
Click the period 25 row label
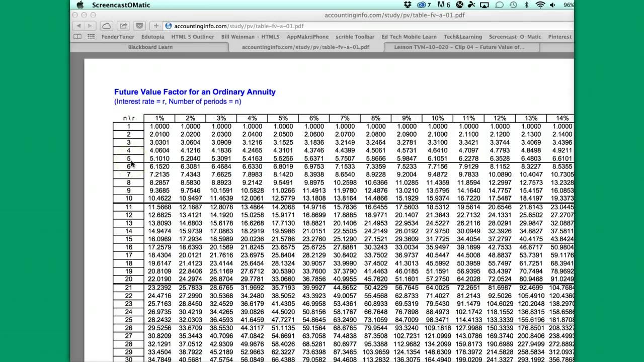128,319
